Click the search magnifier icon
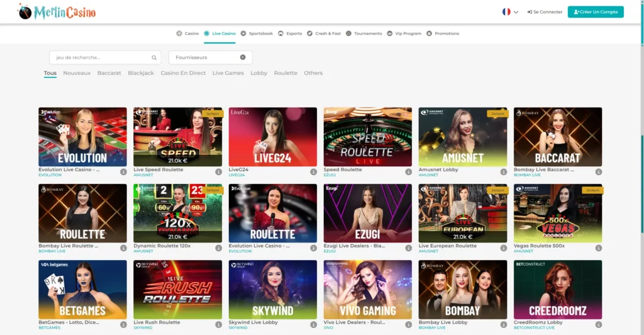The image size is (644, 335). pos(154,57)
